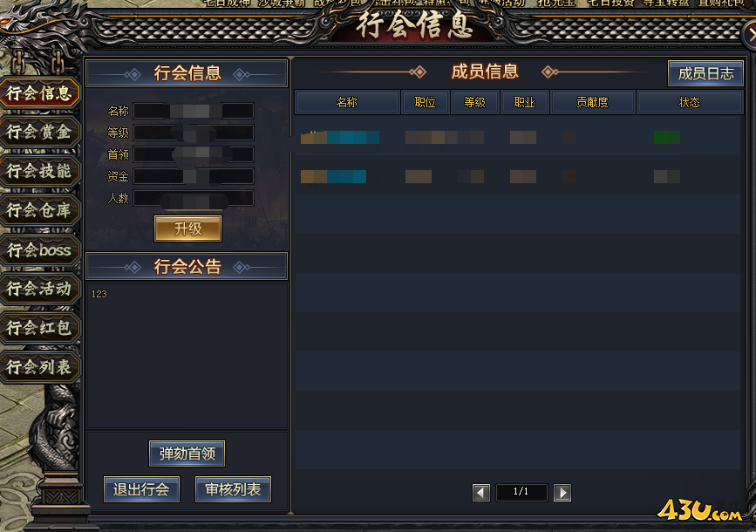
Task: Open the 成员日志 member log
Action: [x=705, y=73]
